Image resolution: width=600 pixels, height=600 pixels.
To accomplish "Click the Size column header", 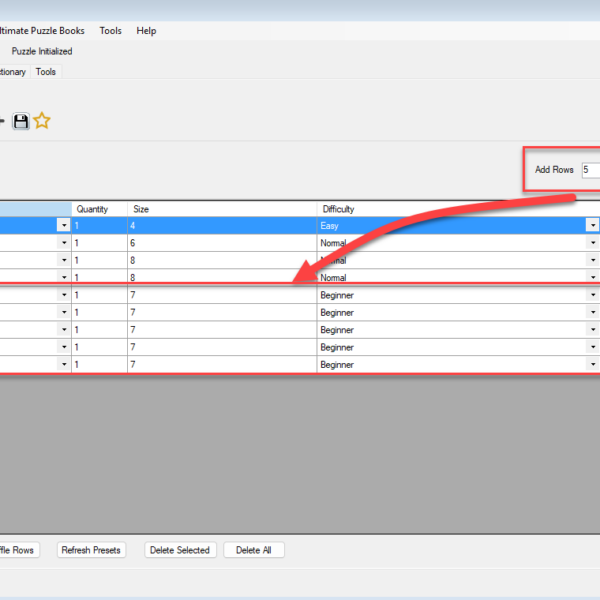I will tap(220, 209).
